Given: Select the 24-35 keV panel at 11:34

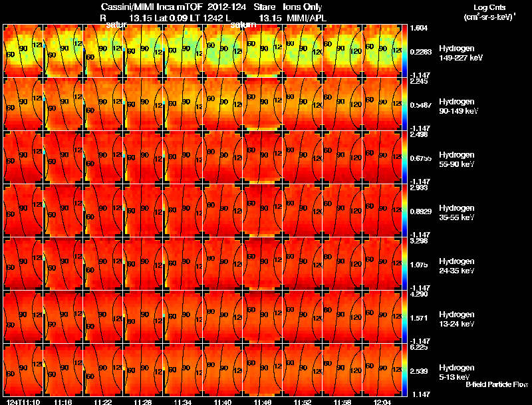Looking at the screenshot, I should tap(183, 264).
